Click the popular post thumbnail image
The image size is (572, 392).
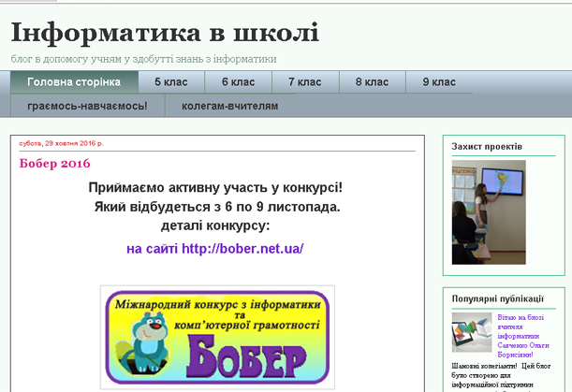coord(472,332)
